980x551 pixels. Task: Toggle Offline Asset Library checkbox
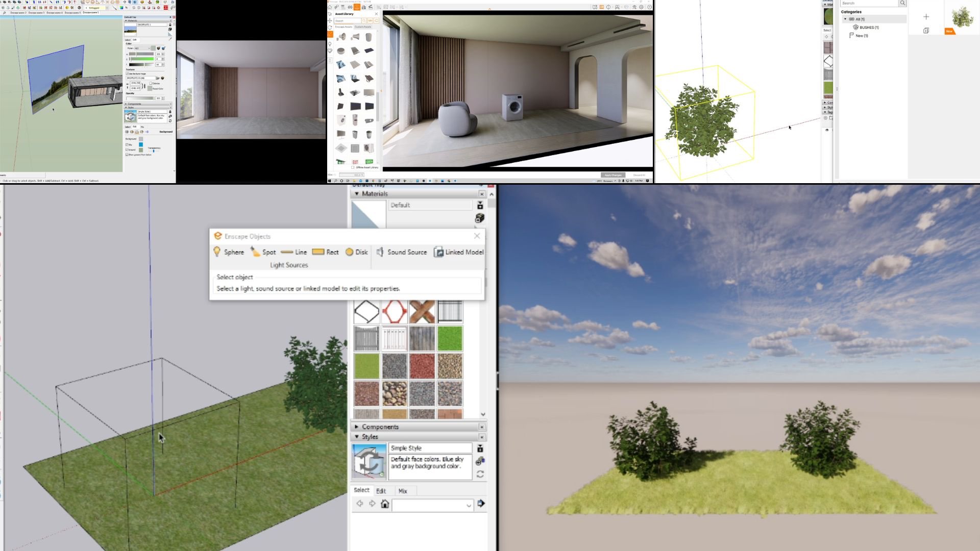(x=353, y=167)
